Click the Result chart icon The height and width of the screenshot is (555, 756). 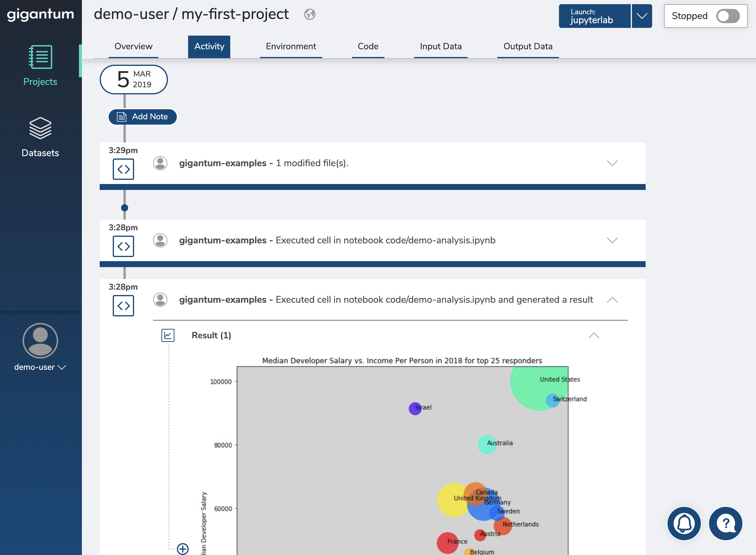168,335
